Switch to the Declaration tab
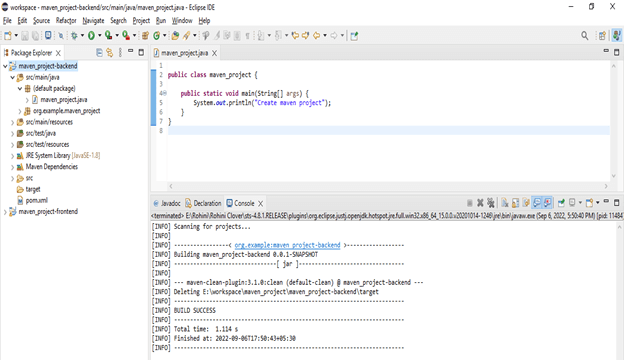The image size is (624, 360). click(203, 203)
